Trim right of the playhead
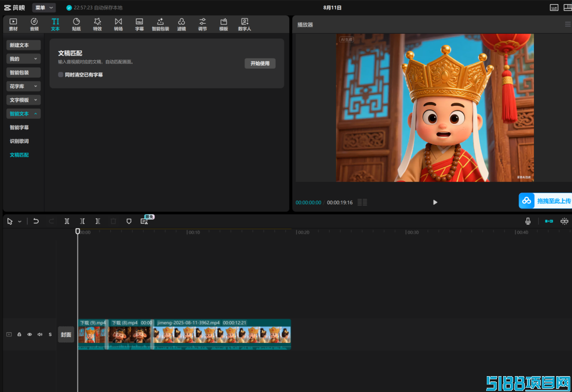Screen dimensions: 572x392 tap(98, 221)
